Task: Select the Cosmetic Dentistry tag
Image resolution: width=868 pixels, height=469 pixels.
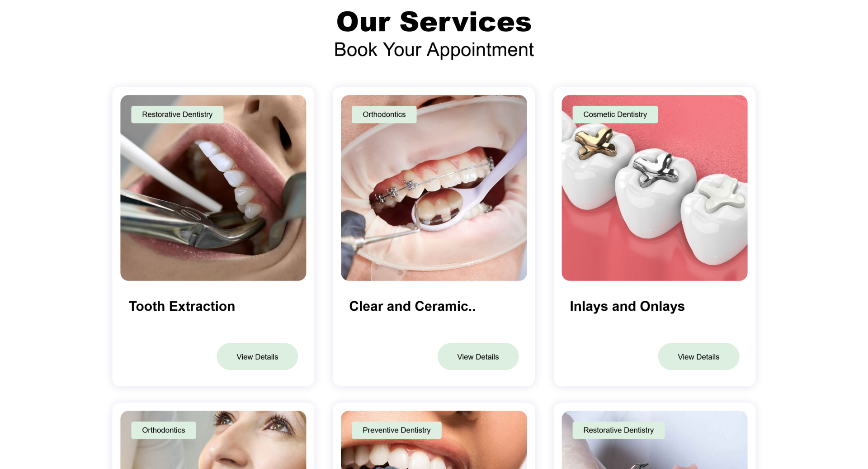Action: (x=615, y=114)
